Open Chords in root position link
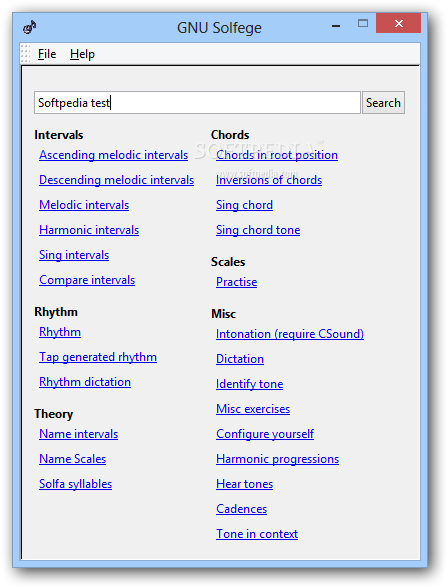The width and height of the screenshot is (448, 588). (277, 155)
